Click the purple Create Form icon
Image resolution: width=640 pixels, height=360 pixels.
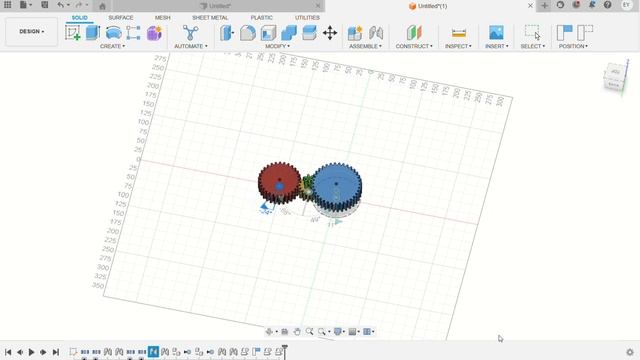pos(154,33)
